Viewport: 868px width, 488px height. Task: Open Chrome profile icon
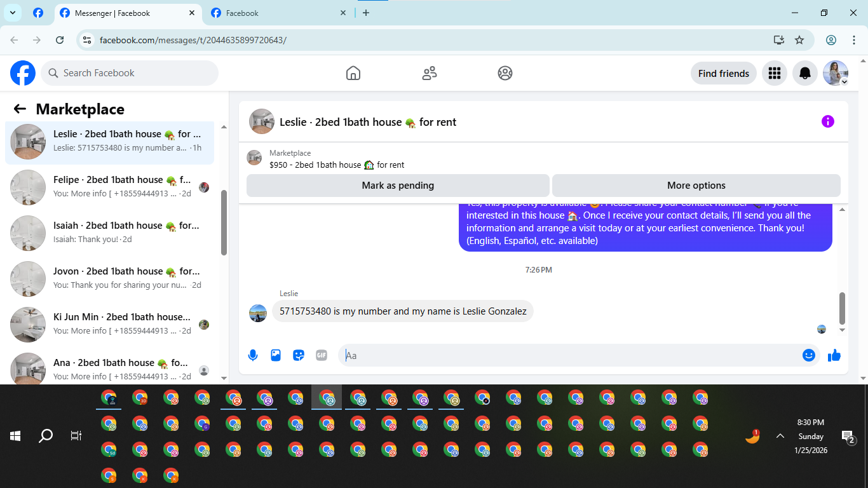click(831, 40)
